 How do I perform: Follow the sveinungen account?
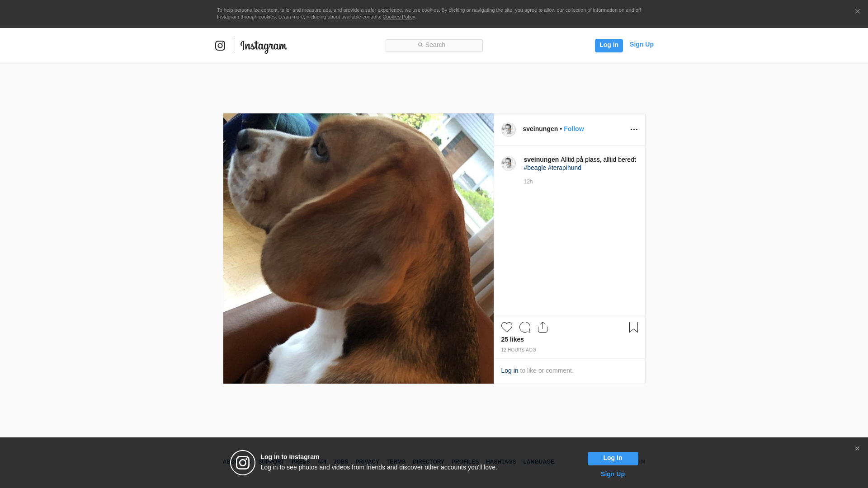coord(574,129)
